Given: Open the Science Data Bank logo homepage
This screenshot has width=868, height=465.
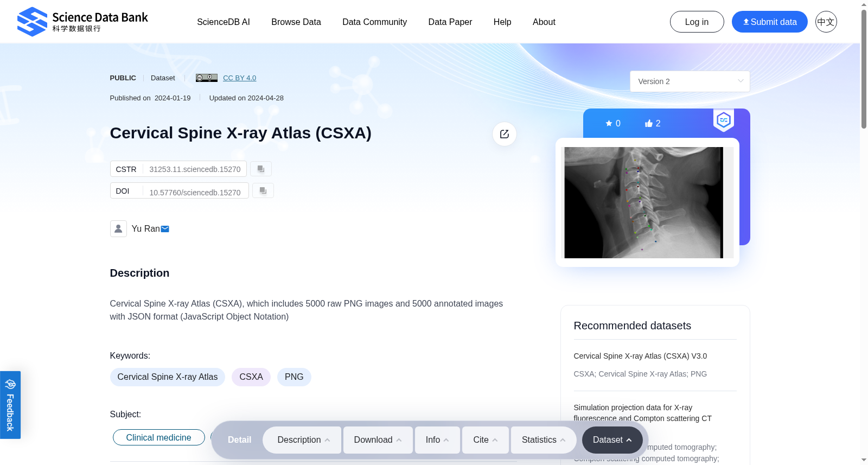Looking at the screenshot, I should [x=82, y=22].
